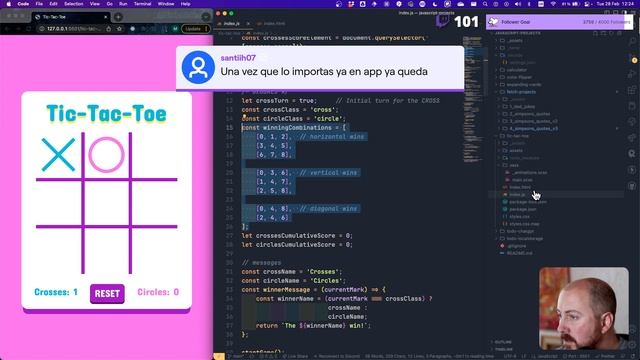Open the Selection menu
This screenshot has width=640, height=360.
click(73, 4)
